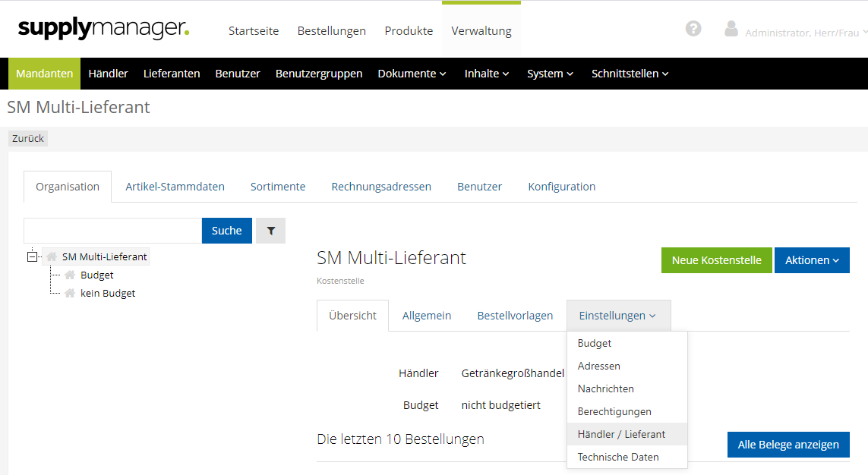Viewport: 868px width, 475px height.
Task: Open the Aktionen dropdown button
Action: pos(812,260)
